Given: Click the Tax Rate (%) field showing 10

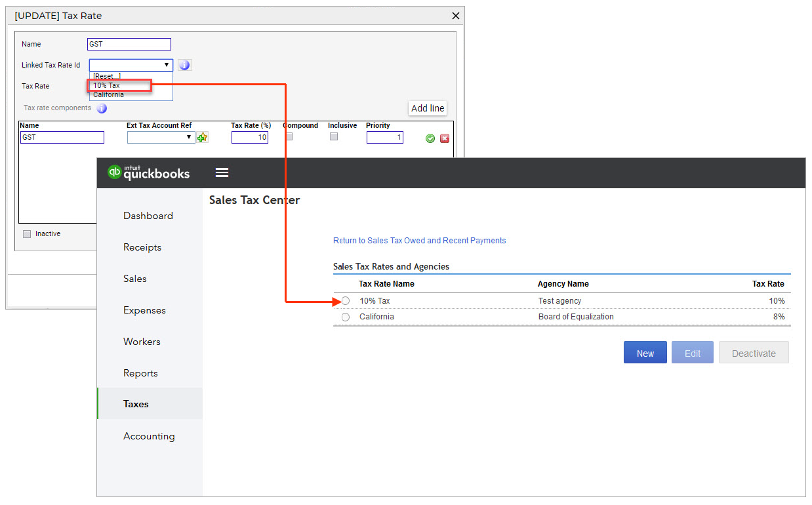Looking at the screenshot, I should (250, 138).
